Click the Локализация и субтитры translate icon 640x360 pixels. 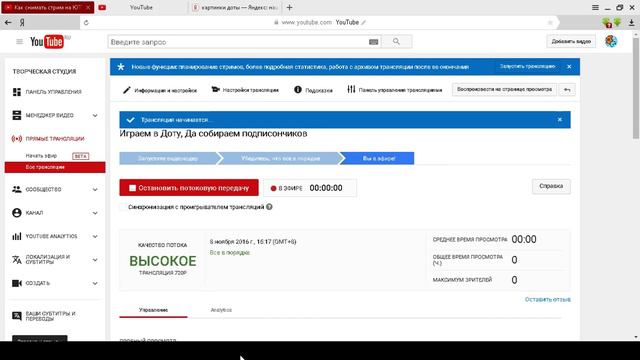pos(17,260)
